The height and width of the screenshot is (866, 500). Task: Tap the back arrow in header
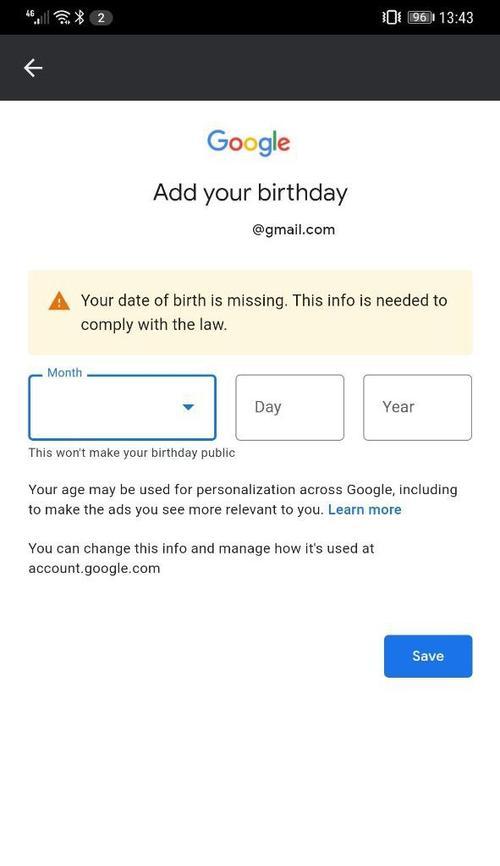pos(33,68)
